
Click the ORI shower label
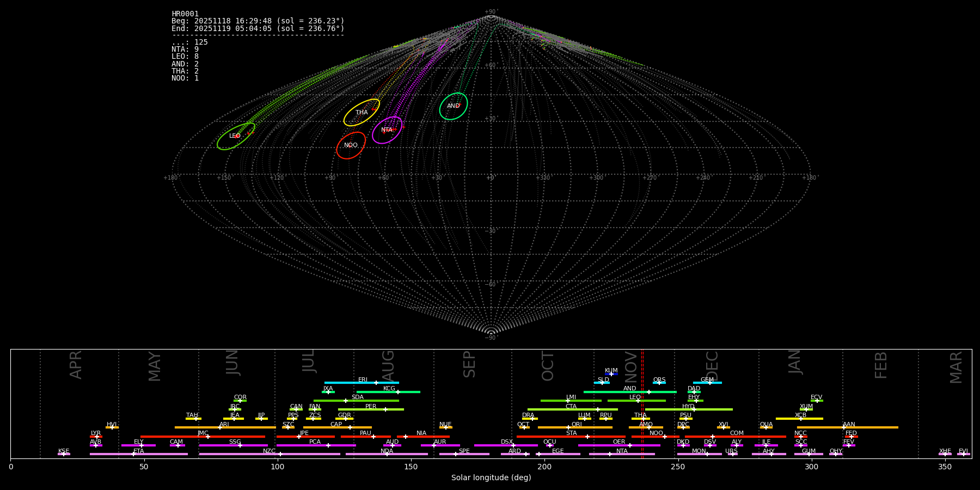(x=577, y=425)
